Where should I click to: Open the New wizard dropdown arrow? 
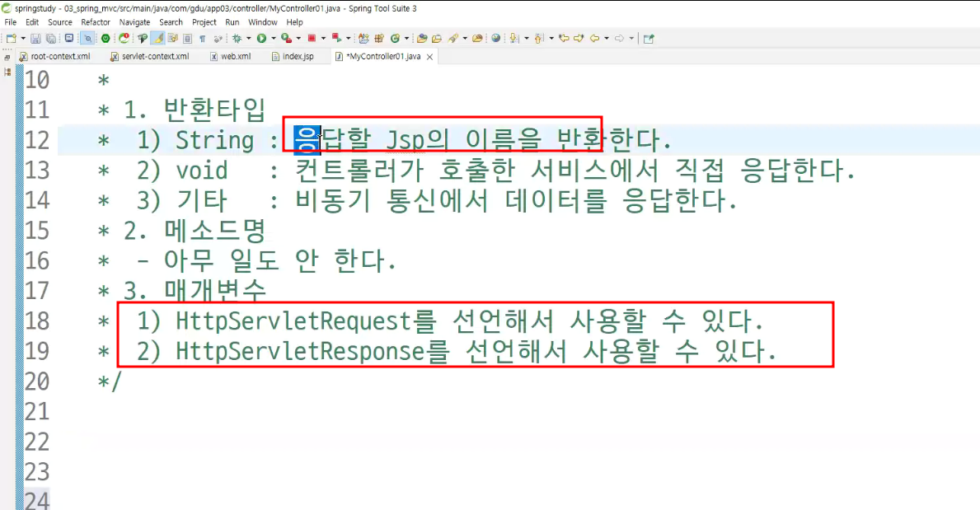23,39
